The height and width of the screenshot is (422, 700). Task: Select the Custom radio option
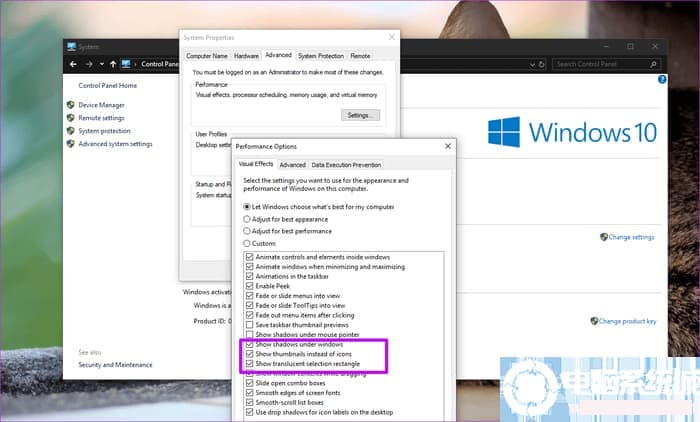pos(246,243)
